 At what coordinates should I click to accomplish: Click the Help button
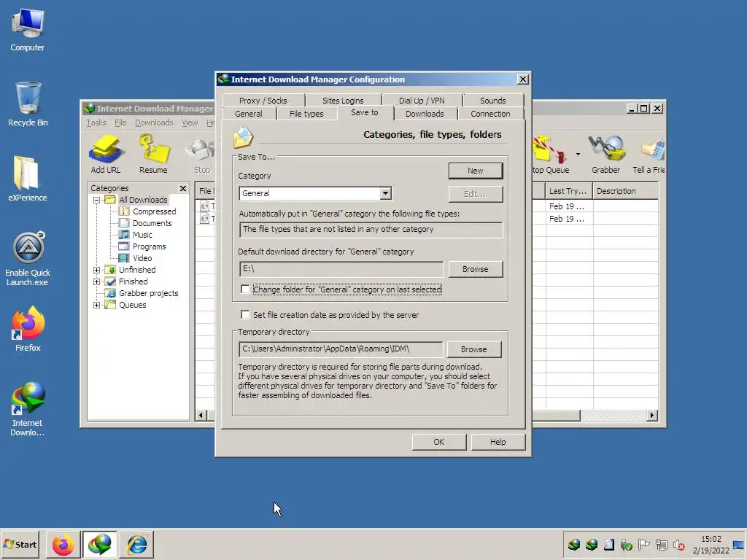pos(498,442)
